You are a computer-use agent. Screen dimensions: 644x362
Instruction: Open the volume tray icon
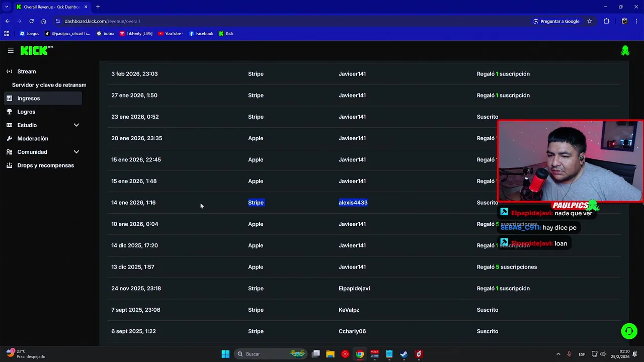(603, 354)
